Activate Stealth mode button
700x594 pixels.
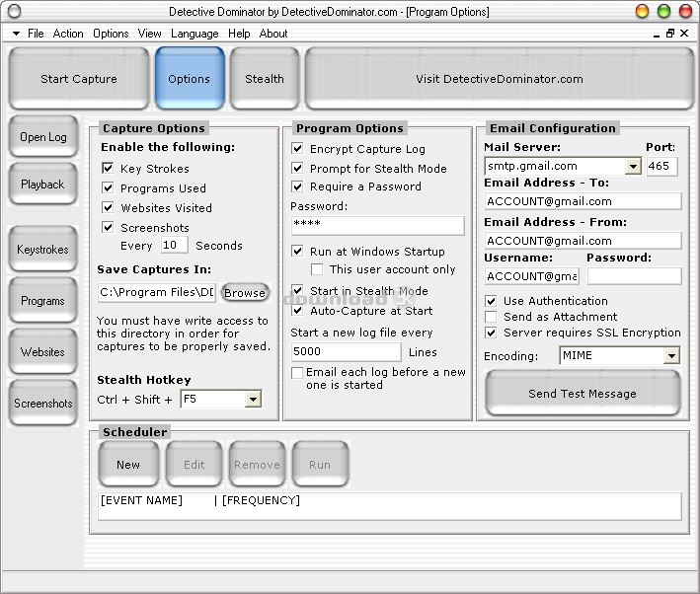click(265, 79)
